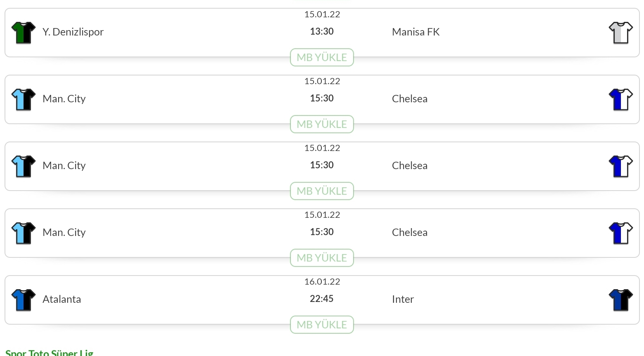
Task: Select the Inter team name
Action: click(x=403, y=299)
